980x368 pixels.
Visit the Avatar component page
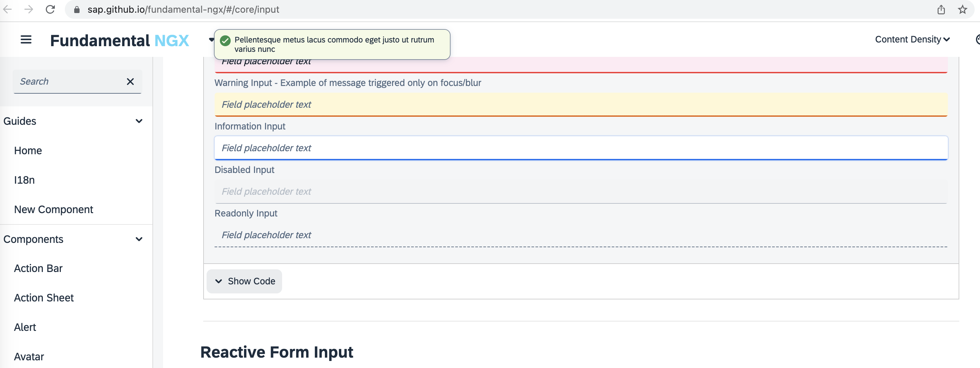(29, 357)
